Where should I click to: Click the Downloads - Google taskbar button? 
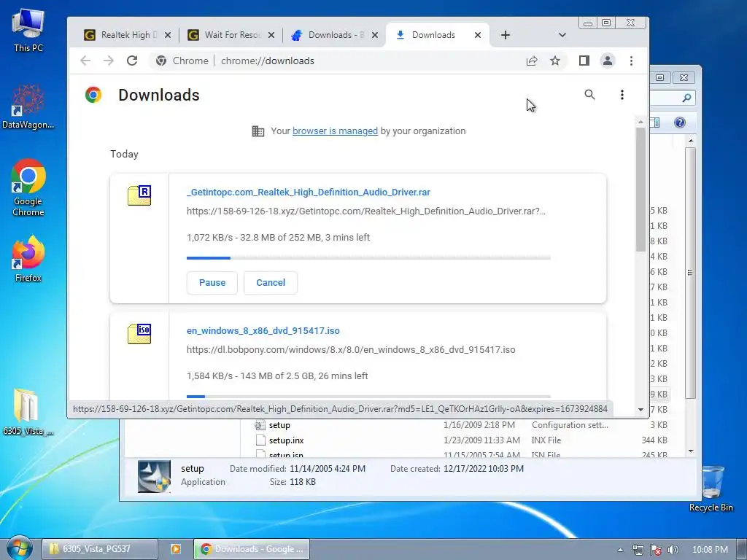tap(252, 549)
